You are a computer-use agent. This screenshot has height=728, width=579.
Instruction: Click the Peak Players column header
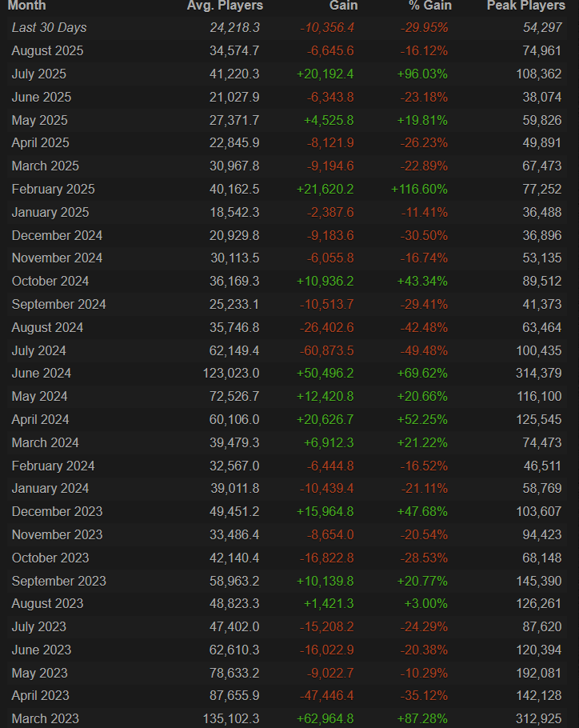[x=526, y=6]
